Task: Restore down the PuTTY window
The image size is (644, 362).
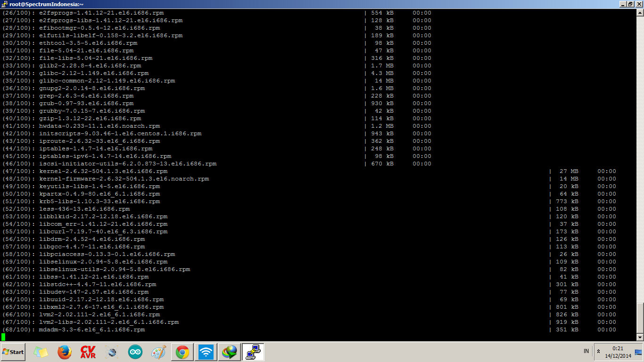Action: (631, 4)
